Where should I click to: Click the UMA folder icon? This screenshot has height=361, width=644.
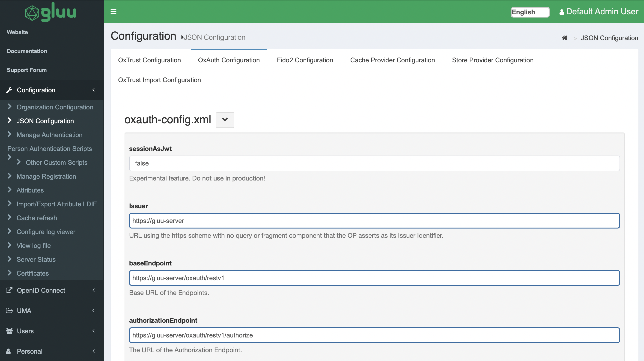click(x=9, y=310)
